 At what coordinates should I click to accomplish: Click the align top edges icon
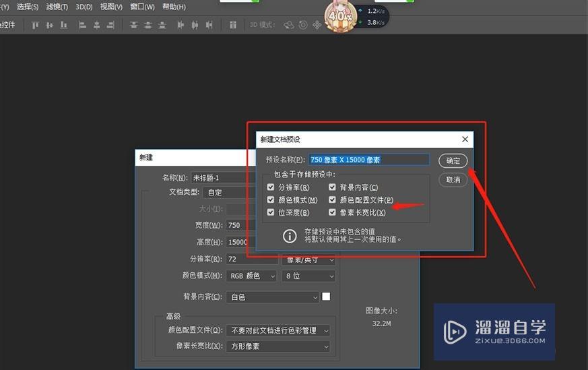click(x=35, y=25)
